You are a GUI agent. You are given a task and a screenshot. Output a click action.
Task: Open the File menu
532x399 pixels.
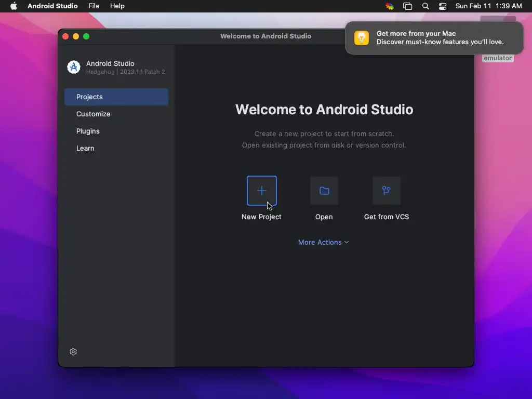(x=94, y=6)
